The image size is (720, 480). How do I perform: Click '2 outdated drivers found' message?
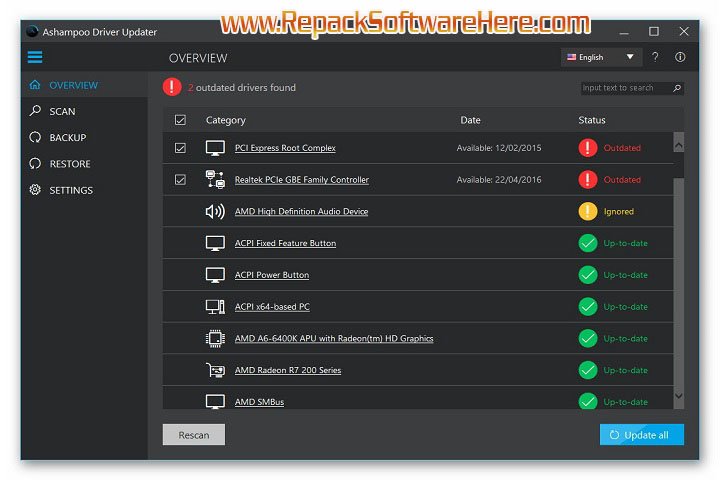pyautogui.click(x=242, y=87)
